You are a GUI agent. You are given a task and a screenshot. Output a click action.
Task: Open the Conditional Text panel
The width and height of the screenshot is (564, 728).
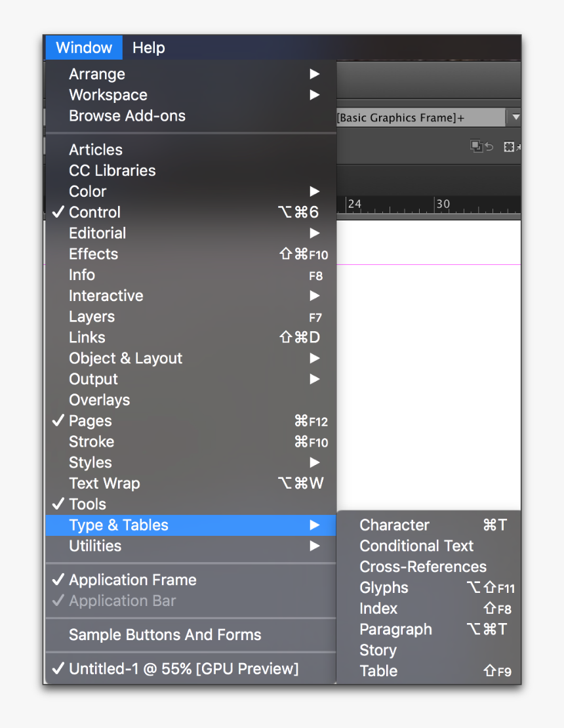click(430, 546)
